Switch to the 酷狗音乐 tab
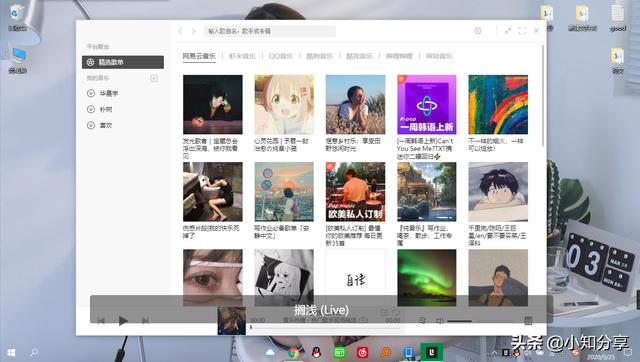 (x=319, y=56)
